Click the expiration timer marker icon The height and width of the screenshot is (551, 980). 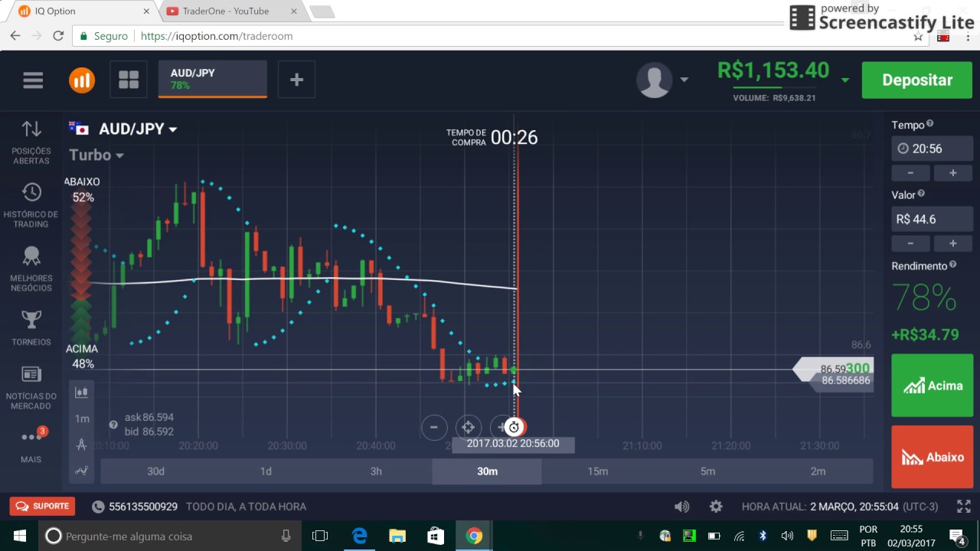[514, 427]
